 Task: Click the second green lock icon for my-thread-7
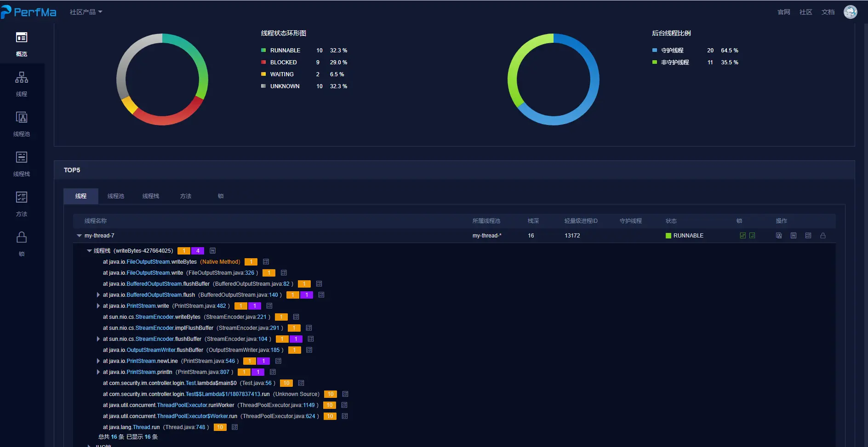[x=752, y=236]
